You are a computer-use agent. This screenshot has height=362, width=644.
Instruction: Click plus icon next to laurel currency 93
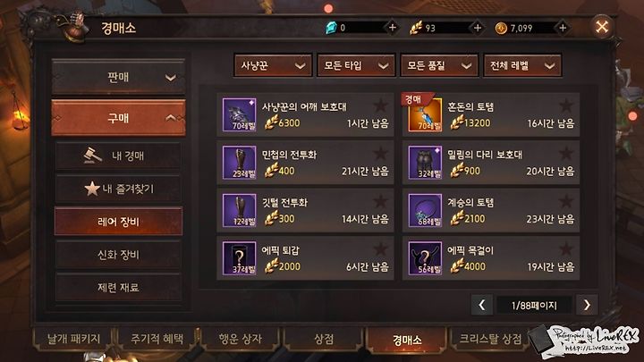[x=478, y=28]
